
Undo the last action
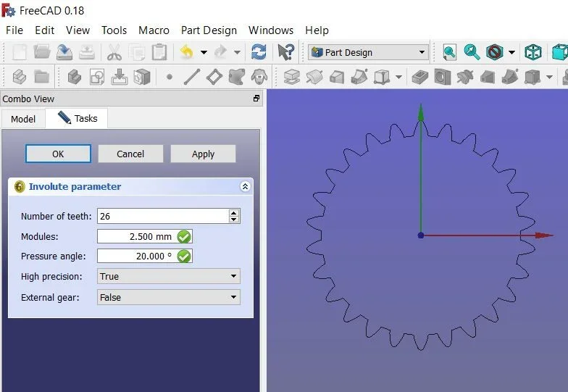[x=187, y=52]
